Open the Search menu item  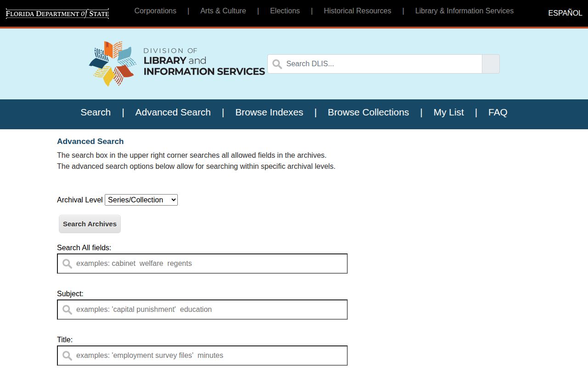(96, 112)
